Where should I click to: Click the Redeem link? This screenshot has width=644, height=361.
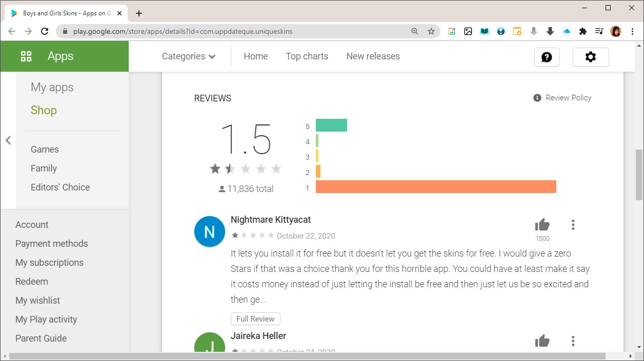click(x=32, y=282)
